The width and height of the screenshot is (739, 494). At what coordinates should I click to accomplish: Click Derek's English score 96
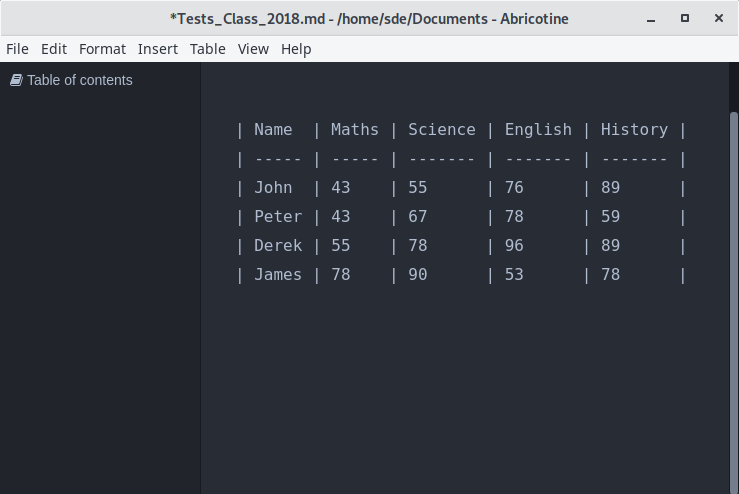(514, 246)
